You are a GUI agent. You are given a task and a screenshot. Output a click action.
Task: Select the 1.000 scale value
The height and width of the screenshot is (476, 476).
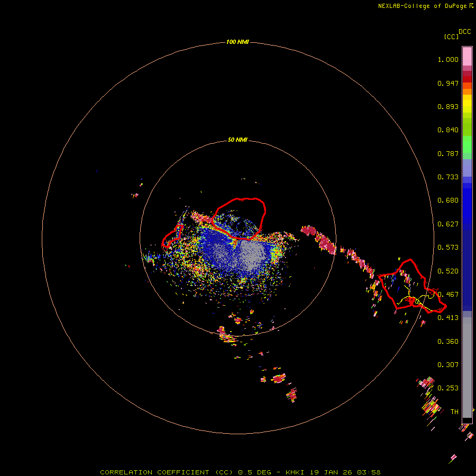pyautogui.click(x=448, y=59)
